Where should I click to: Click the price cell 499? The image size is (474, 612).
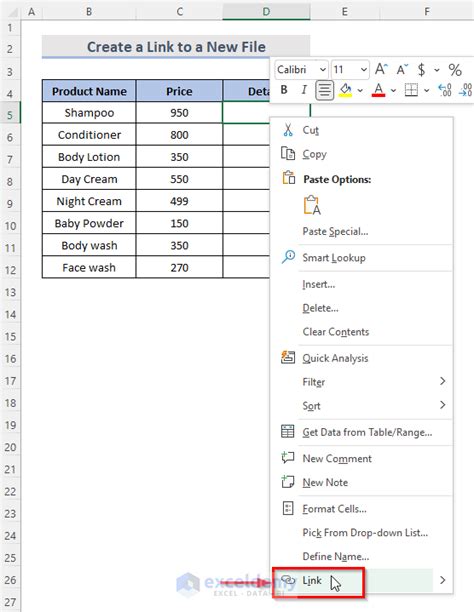(179, 201)
